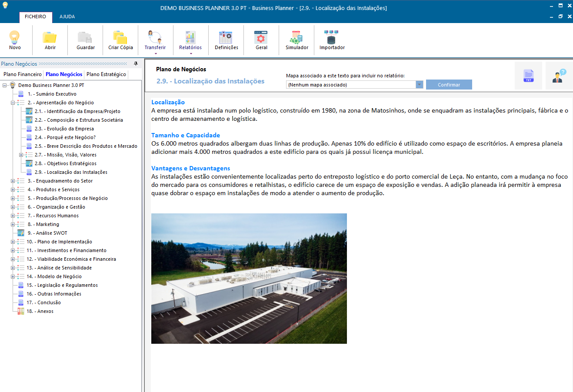
Task: Select 2.4. Porquê este Negócio?
Action: click(65, 137)
